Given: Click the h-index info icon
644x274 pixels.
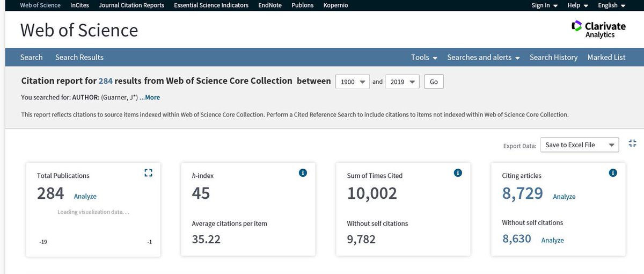Looking at the screenshot, I should point(303,172).
